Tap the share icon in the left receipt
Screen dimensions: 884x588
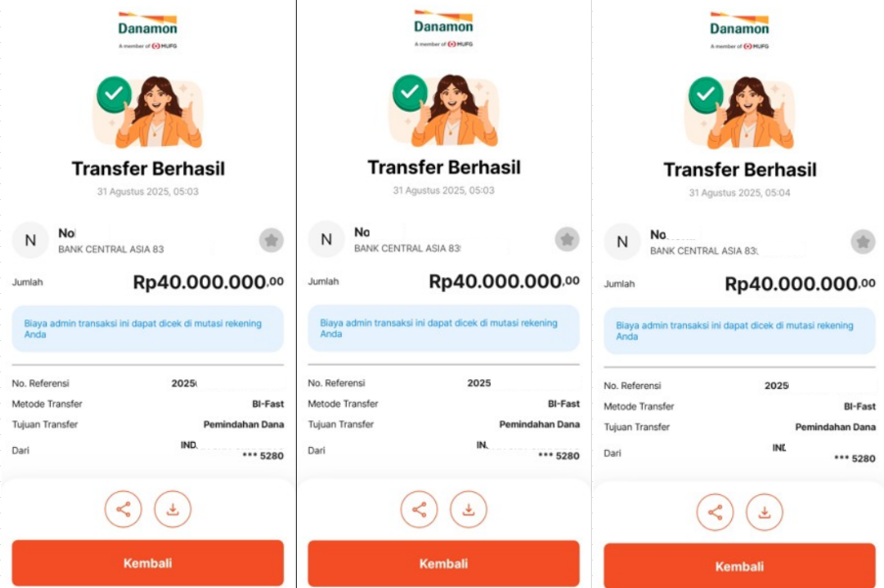[x=123, y=509]
